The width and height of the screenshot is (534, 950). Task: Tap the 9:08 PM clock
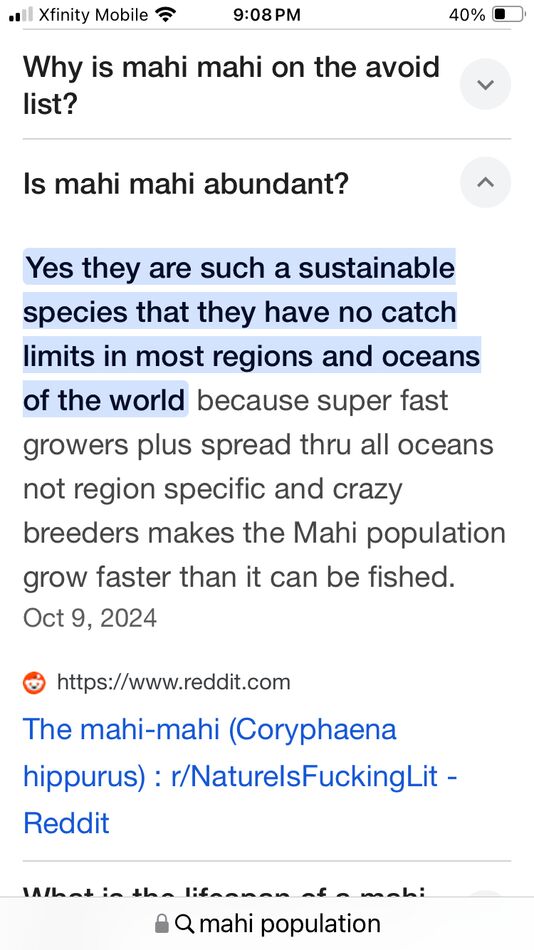coord(267,15)
